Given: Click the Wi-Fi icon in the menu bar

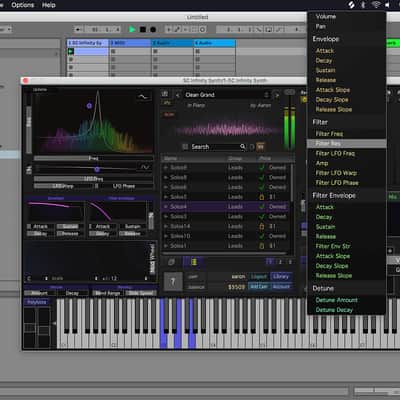Looking at the screenshot, I should click(x=376, y=5).
